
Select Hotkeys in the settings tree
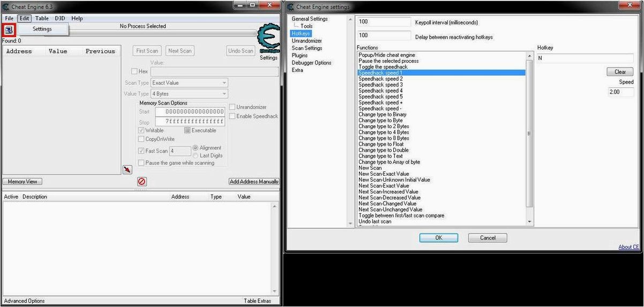click(x=301, y=33)
